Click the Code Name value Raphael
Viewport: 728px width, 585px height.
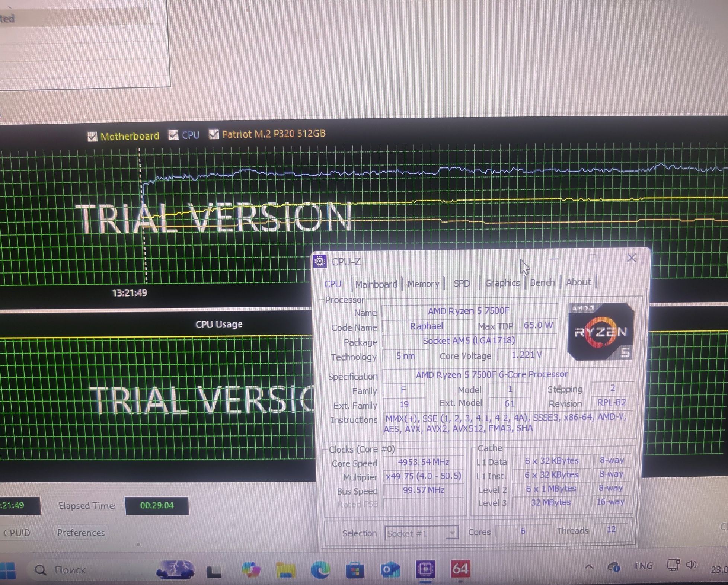coord(427,326)
